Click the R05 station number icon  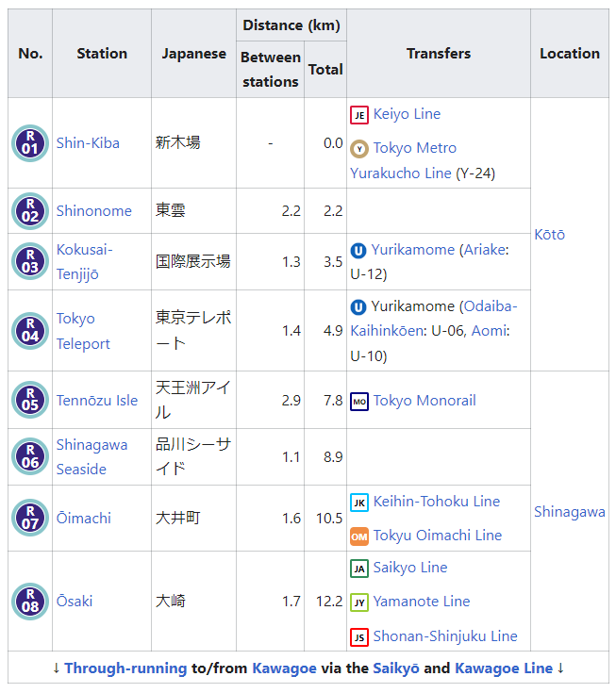coord(30,400)
